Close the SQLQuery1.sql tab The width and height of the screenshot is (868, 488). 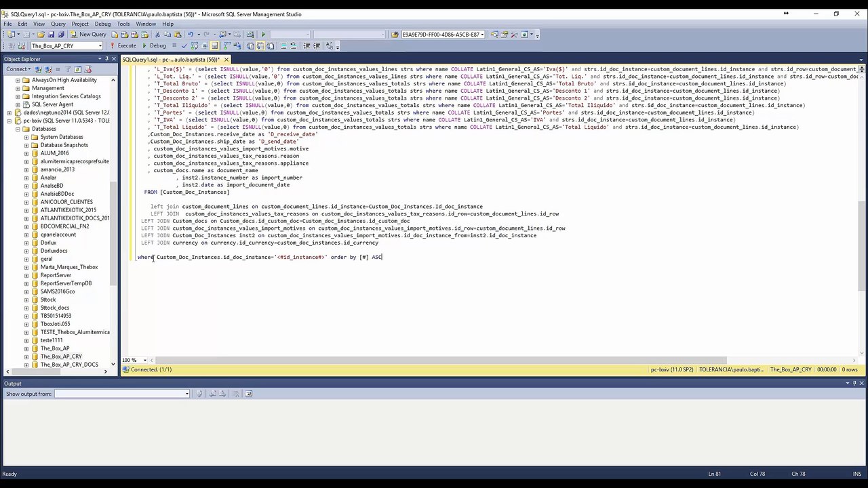tap(226, 60)
